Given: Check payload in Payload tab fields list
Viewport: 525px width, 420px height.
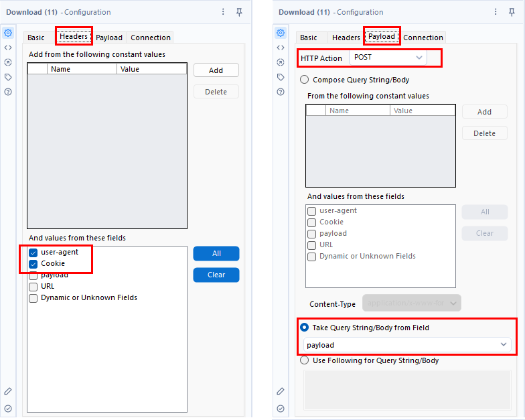Looking at the screenshot, I should 312,234.
